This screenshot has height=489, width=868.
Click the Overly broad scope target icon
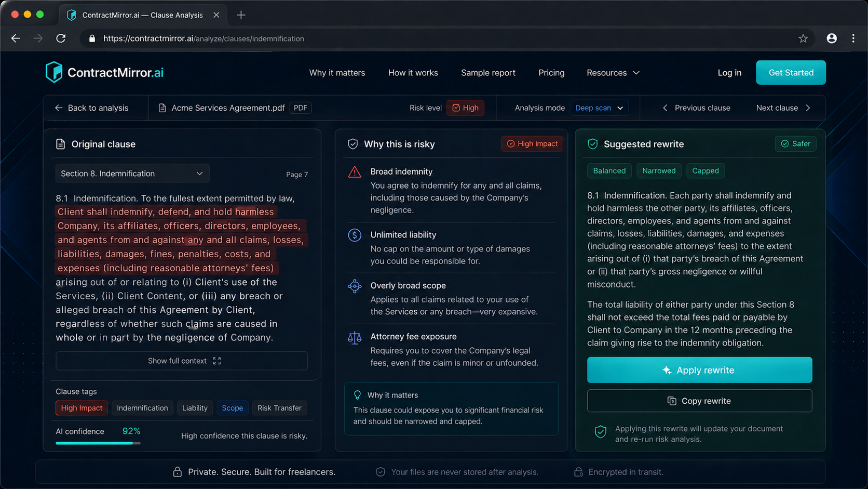(x=355, y=286)
